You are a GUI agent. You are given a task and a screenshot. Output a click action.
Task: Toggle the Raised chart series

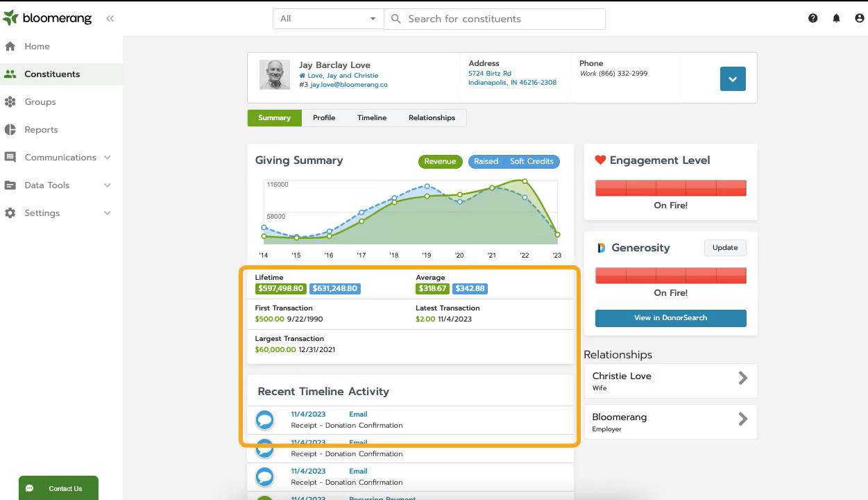coord(486,161)
